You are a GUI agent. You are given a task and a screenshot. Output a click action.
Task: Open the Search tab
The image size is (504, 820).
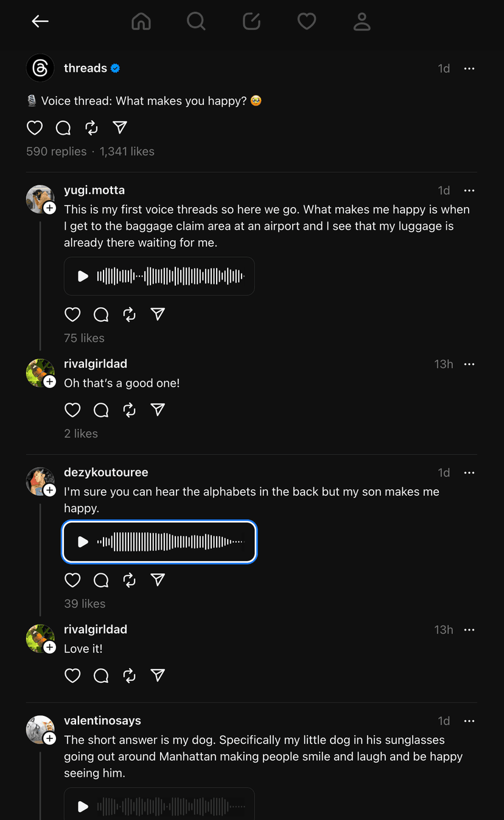coord(196,21)
